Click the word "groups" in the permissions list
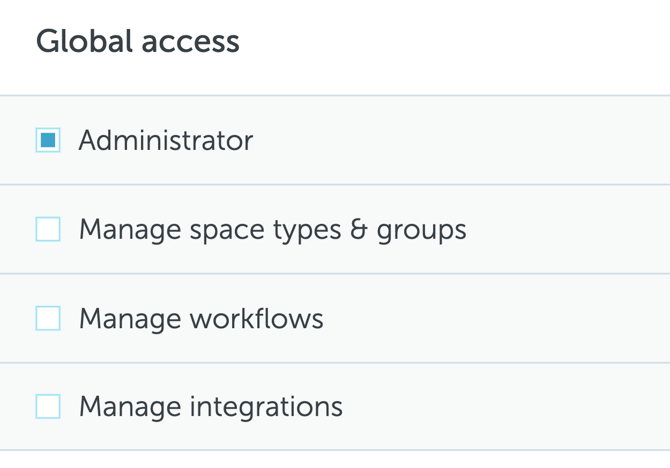Viewport: 670px width, 468px height. point(422,231)
